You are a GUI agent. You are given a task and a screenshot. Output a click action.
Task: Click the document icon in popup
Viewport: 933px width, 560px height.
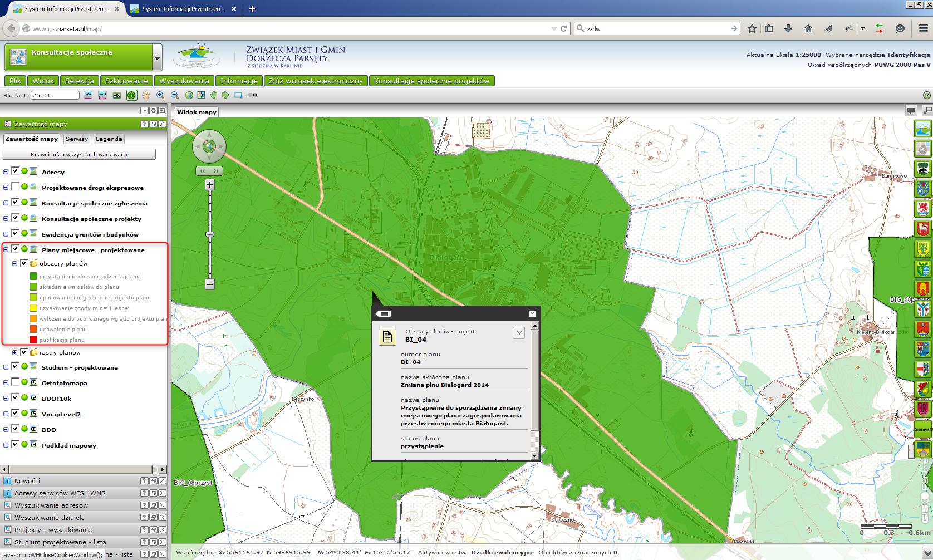pos(387,337)
